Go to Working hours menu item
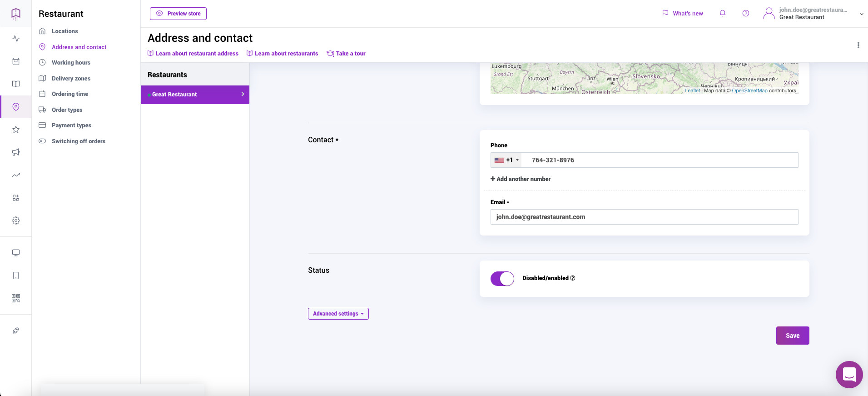Viewport: 868px width, 396px height. coord(71,63)
